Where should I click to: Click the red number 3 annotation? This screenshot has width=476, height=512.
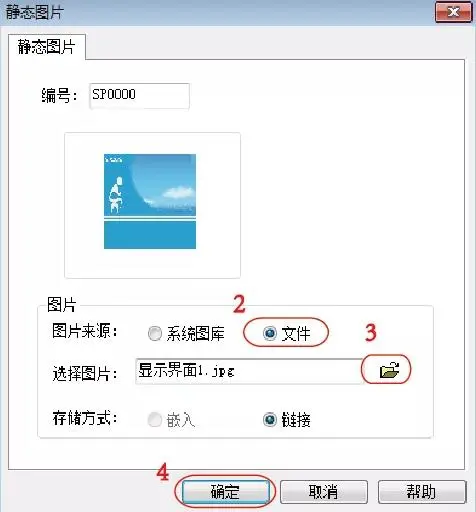[x=371, y=332]
